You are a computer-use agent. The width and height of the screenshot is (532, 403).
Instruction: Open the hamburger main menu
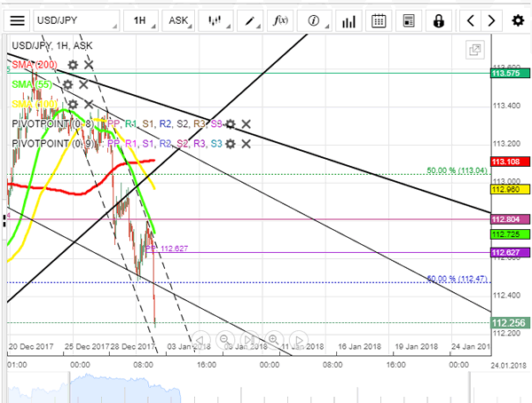pos(17,20)
